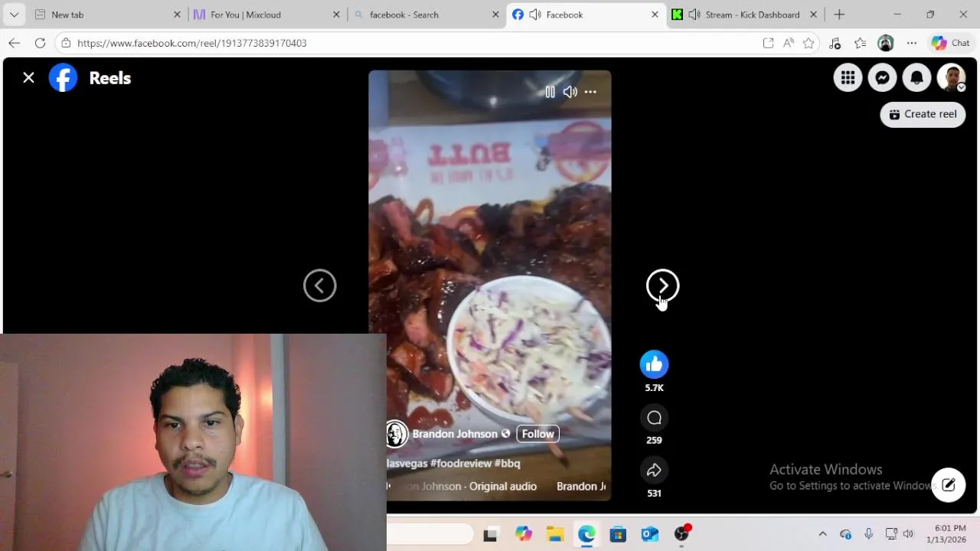Open the Facebook menu grid icon
Viewport: 980px width, 551px height.
click(848, 77)
